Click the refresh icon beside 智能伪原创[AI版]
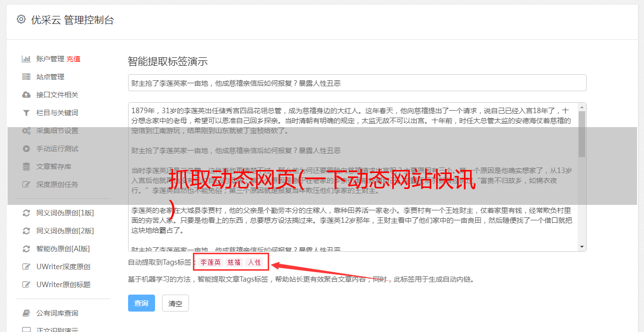Image resolution: width=644 pixels, height=332 pixels. (x=26, y=249)
